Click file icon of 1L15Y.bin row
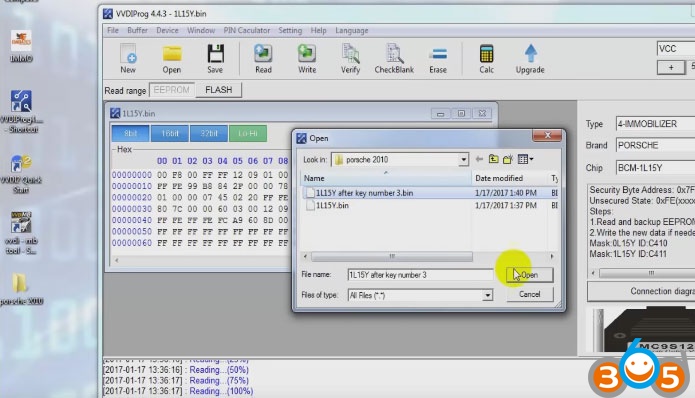This screenshot has width=695, height=398. pos(310,205)
